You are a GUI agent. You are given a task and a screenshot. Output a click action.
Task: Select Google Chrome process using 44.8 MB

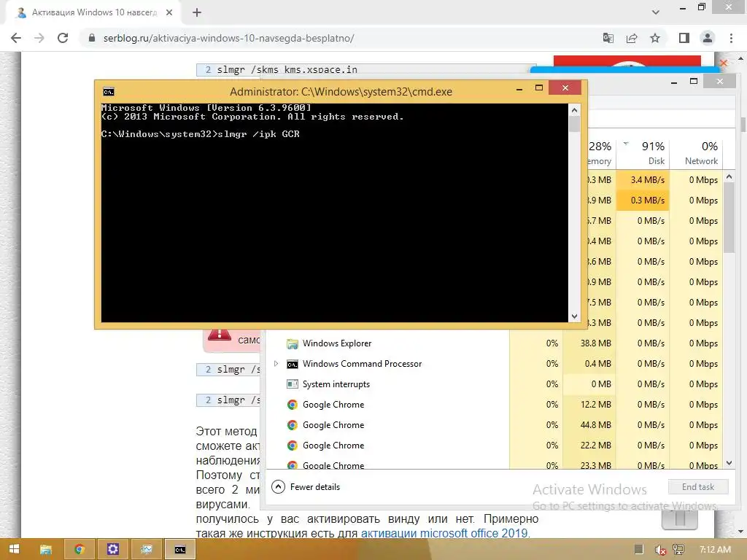pos(494,425)
